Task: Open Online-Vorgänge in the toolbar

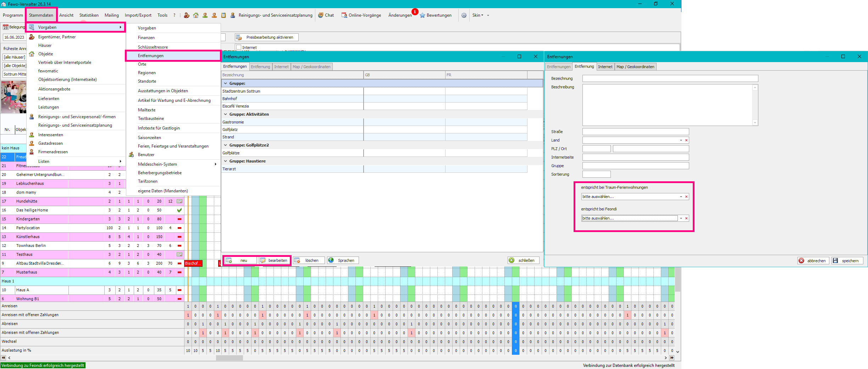Action: (361, 15)
